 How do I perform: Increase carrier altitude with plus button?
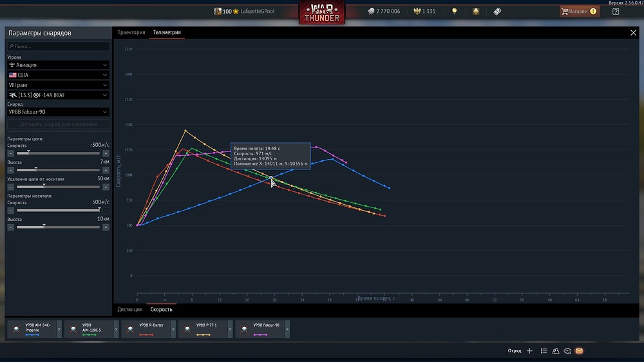[106, 227]
